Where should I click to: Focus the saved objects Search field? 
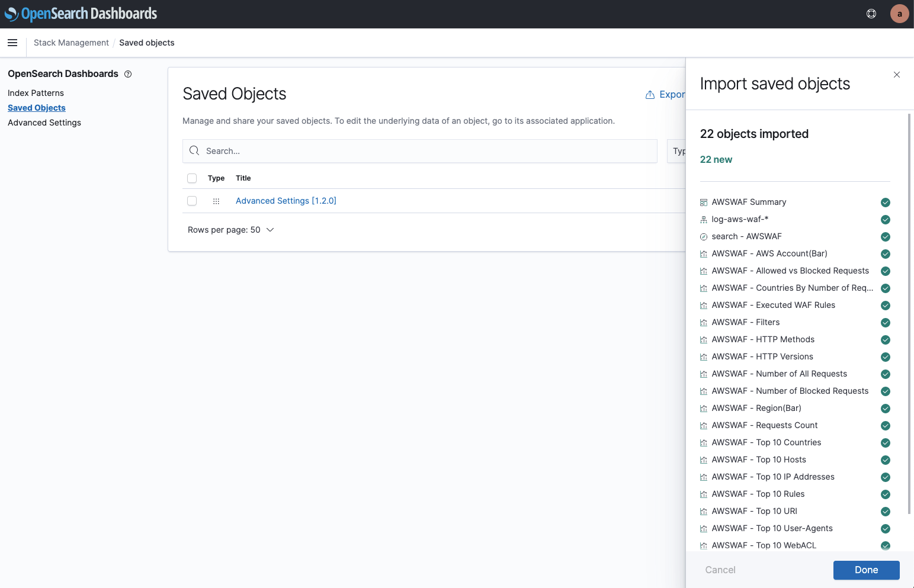coord(420,151)
